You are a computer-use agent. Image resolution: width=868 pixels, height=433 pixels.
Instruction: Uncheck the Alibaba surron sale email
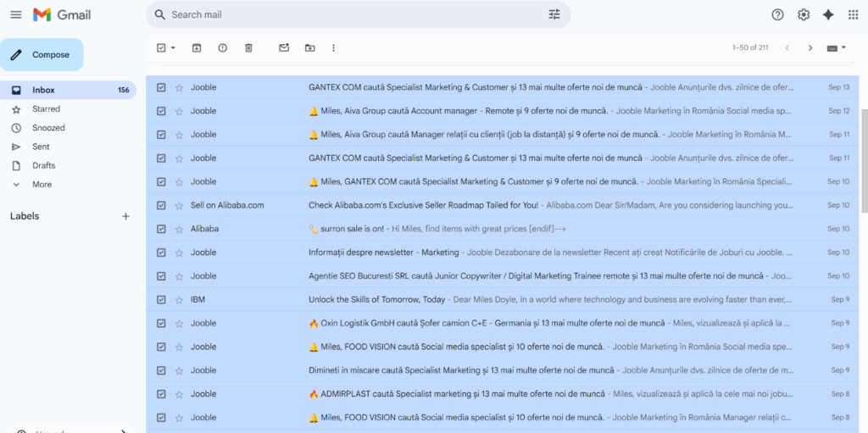click(161, 229)
